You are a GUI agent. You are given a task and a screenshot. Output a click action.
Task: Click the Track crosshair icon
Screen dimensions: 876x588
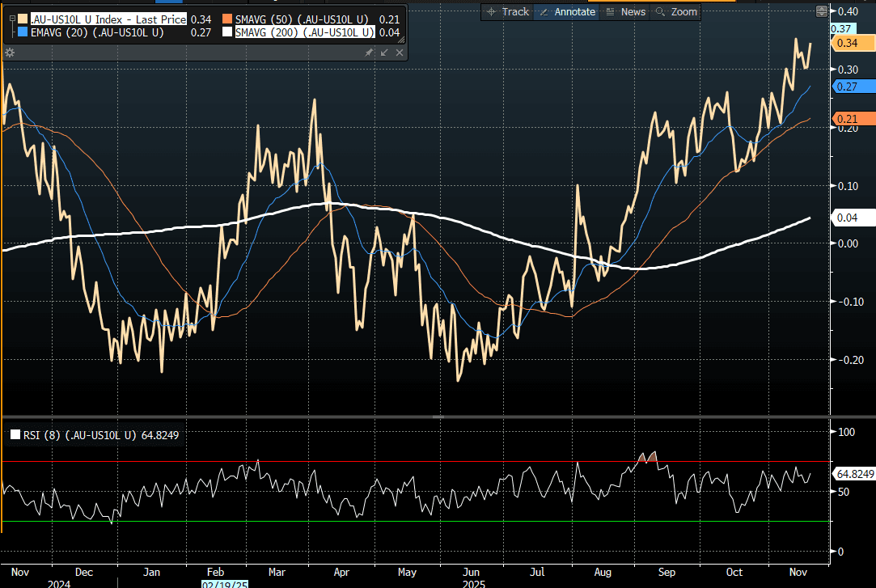491,11
